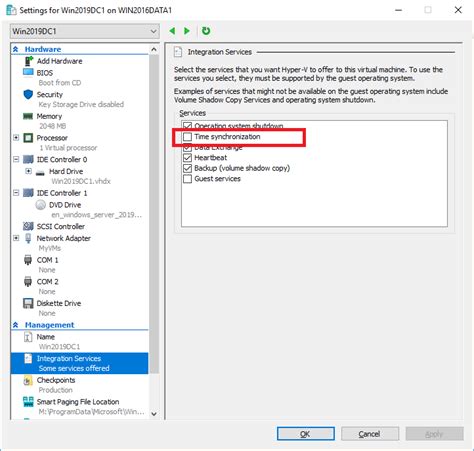The width and height of the screenshot is (474, 451).
Task: Toggle Backup (volume shadow copy) checkbox
Action: point(188,168)
